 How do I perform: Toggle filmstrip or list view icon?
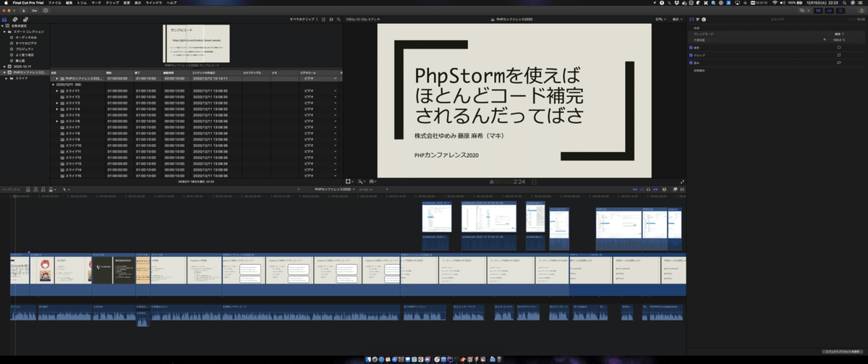pyautogui.click(x=323, y=19)
